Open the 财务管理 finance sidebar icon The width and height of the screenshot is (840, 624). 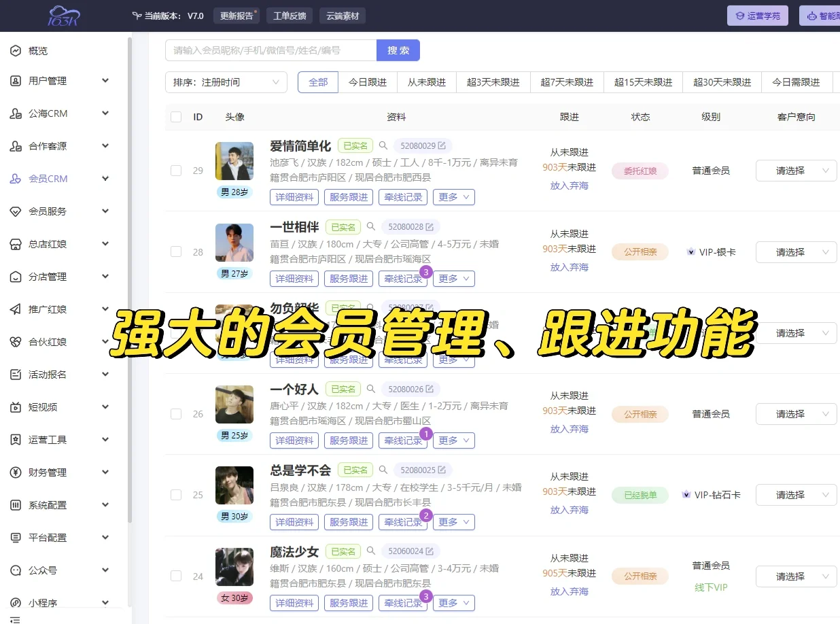pyautogui.click(x=16, y=472)
